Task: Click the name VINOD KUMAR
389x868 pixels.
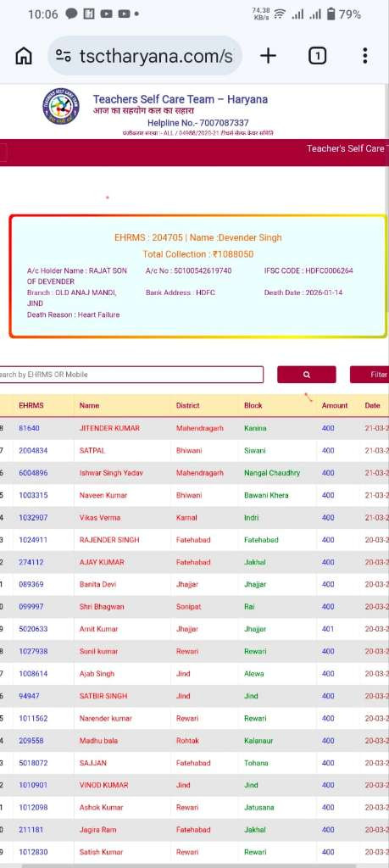Action: coord(104,785)
